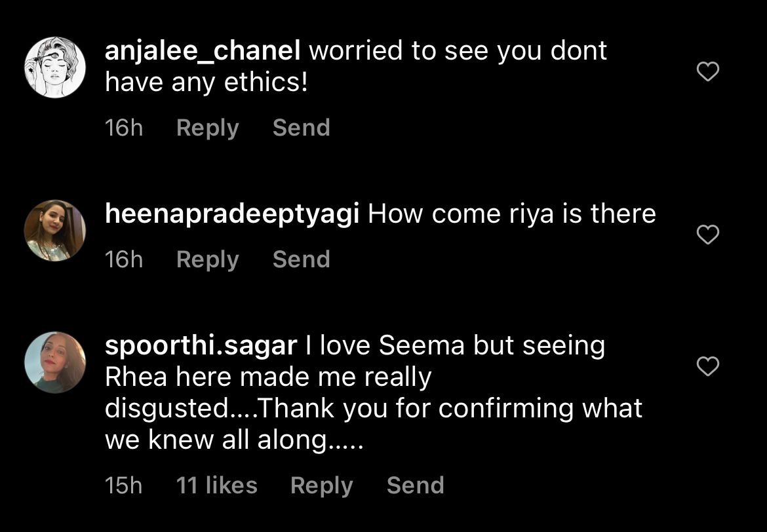Tap the heart on heenapradeeptyagi's comment

[x=707, y=235]
